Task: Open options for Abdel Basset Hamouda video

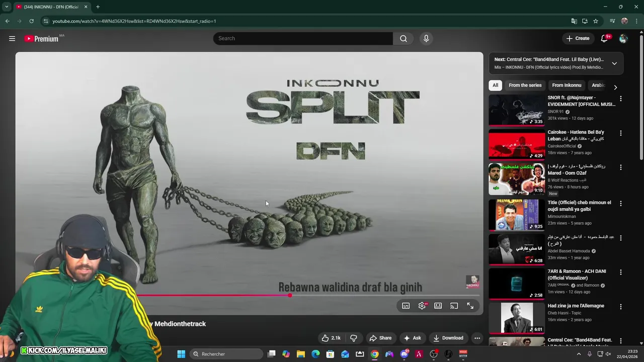Action: [x=620, y=237]
